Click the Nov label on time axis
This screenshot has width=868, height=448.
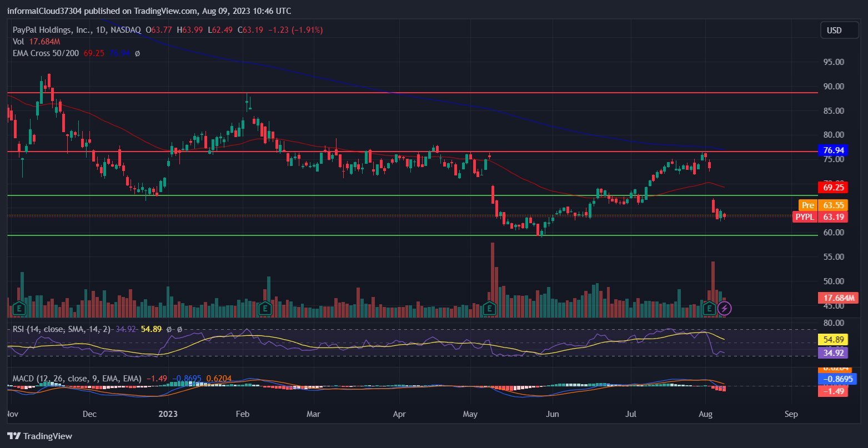point(12,414)
